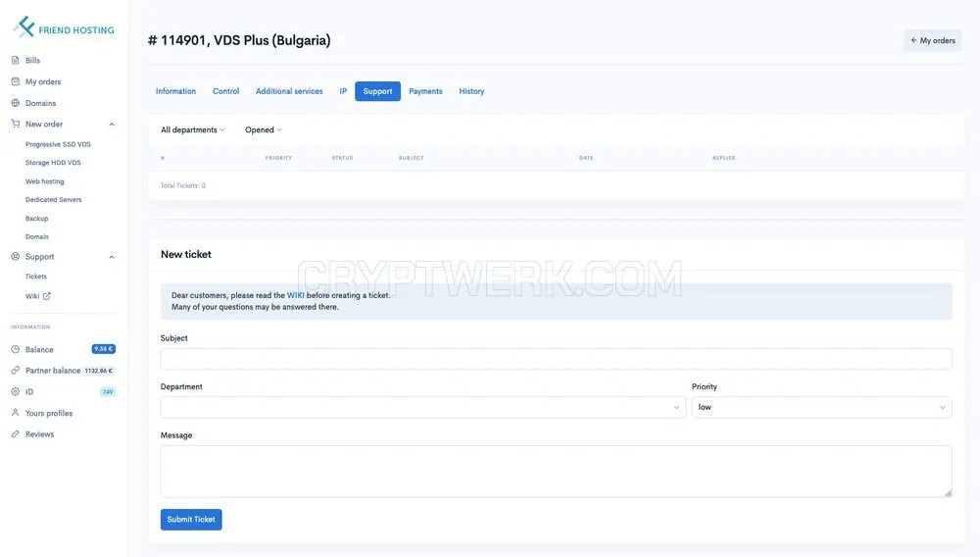The height and width of the screenshot is (557, 980).
Task: Click the Subject input field
Action: (557, 359)
